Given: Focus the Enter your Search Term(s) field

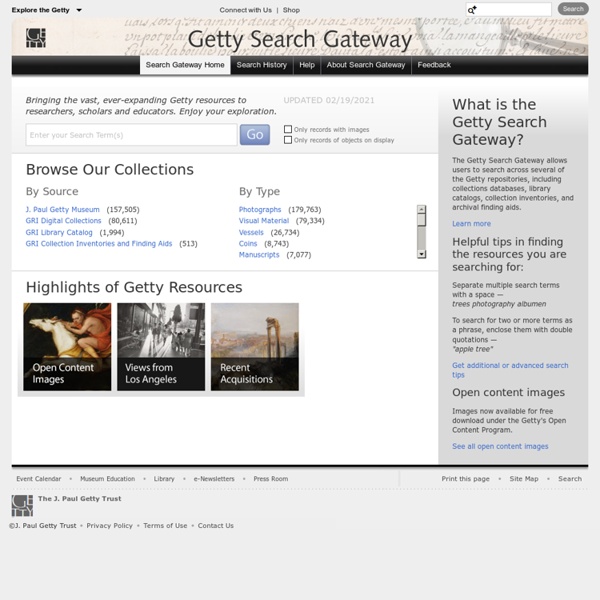Looking at the screenshot, I should click(x=132, y=135).
